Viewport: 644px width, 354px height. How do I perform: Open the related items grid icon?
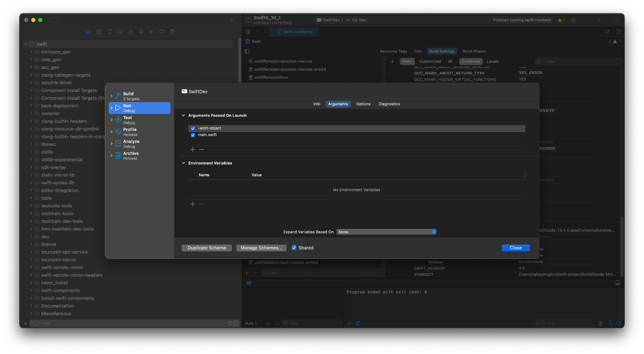pyautogui.click(x=248, y=32)
